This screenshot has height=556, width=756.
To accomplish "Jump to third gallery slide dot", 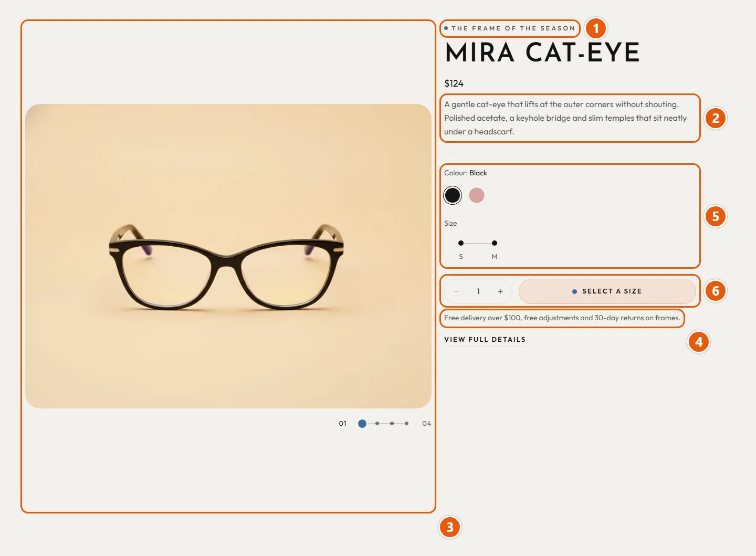I will (392, 424).
